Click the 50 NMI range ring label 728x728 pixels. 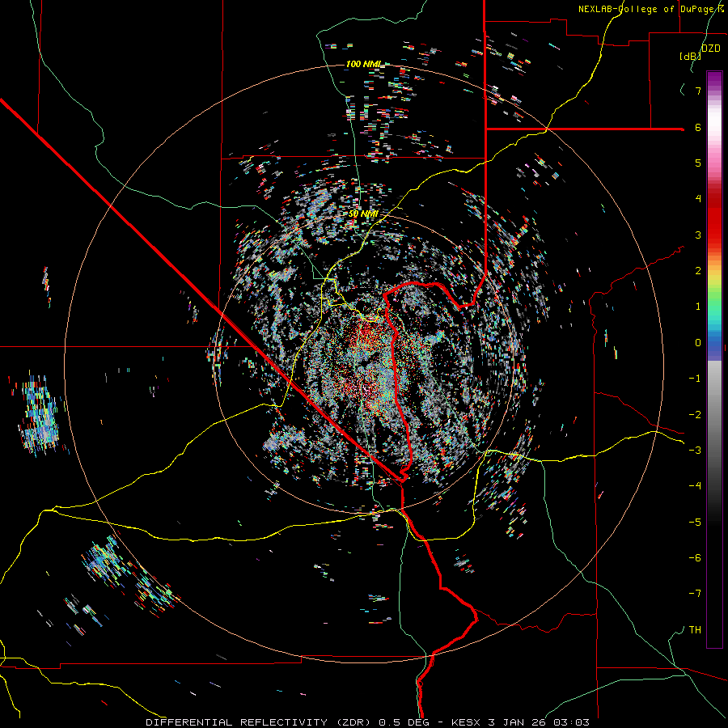click(363, 214)
